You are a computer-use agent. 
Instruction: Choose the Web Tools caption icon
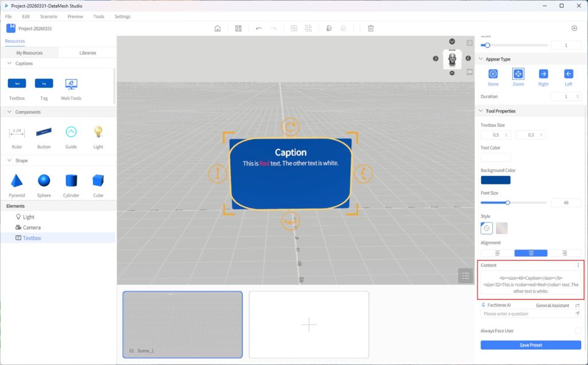[x=71, y=84]
